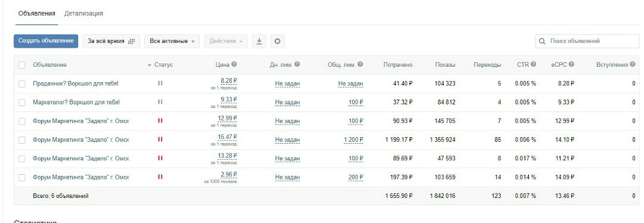The height and width of the screenshot is (223, 644).
Task: Click the search magnifier icon
Action: 542,41
